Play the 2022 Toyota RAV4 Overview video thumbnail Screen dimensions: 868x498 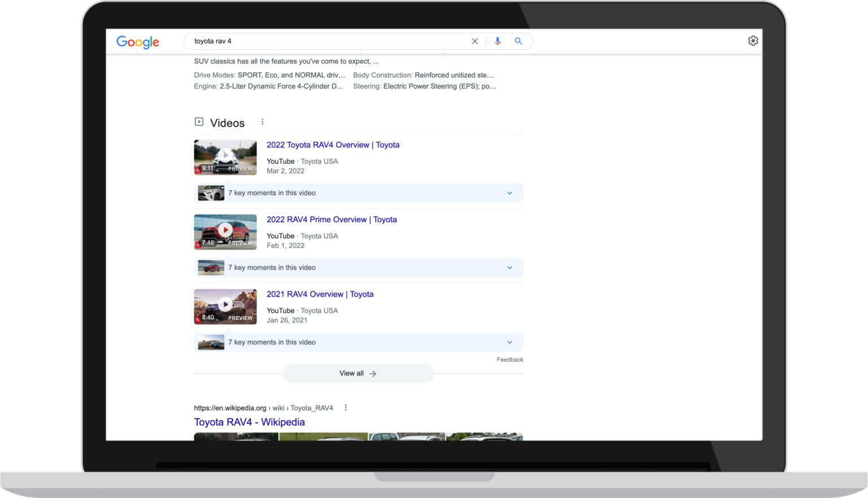click(225, 156)
